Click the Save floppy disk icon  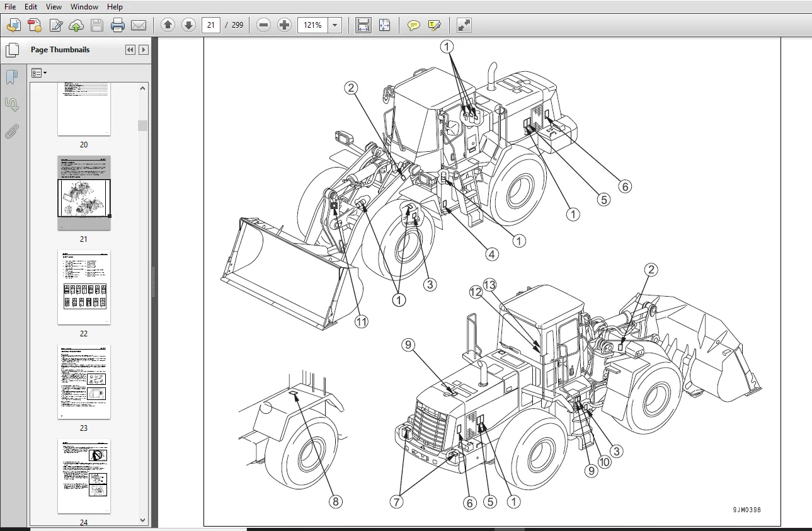tap(97, 25)
